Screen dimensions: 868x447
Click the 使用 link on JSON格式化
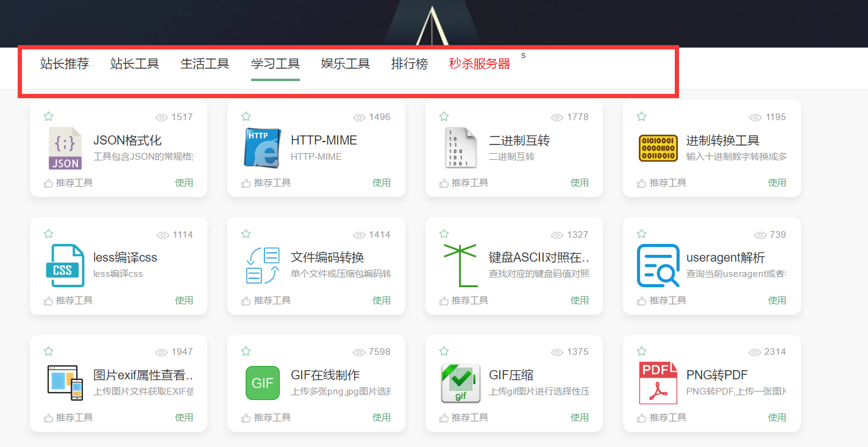pyautogui.click(x=184, y=182)
